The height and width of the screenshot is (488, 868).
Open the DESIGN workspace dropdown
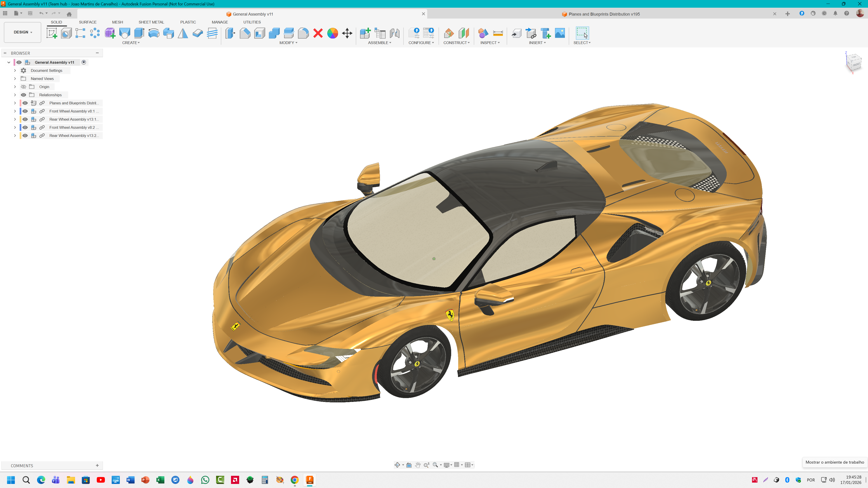click(23, 32)
